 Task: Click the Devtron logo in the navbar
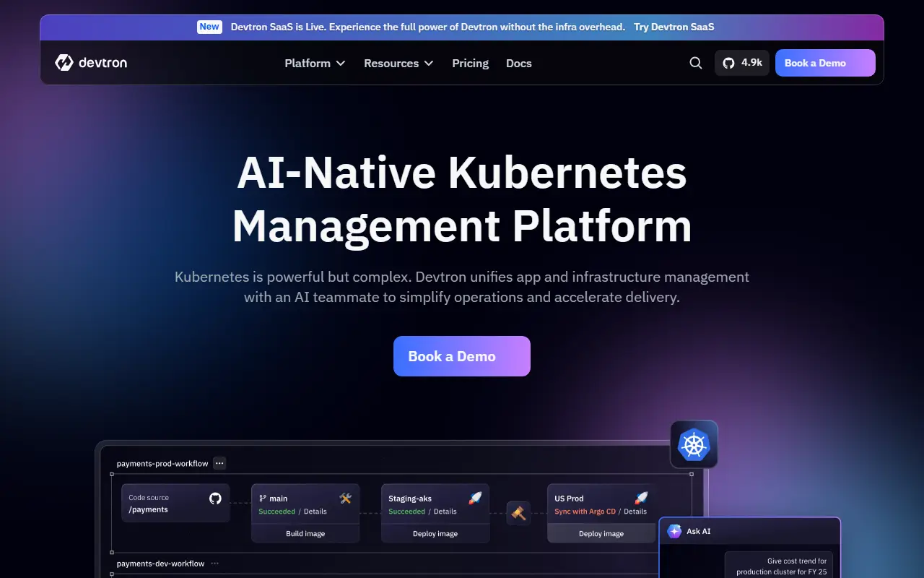[91, 63]
